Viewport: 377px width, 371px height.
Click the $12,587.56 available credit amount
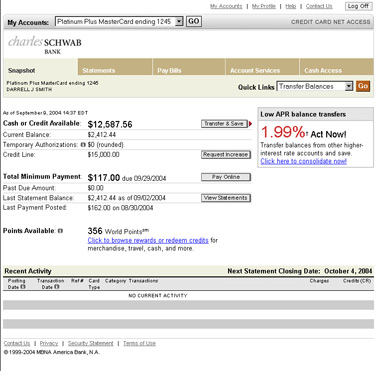tap(110, 124)
